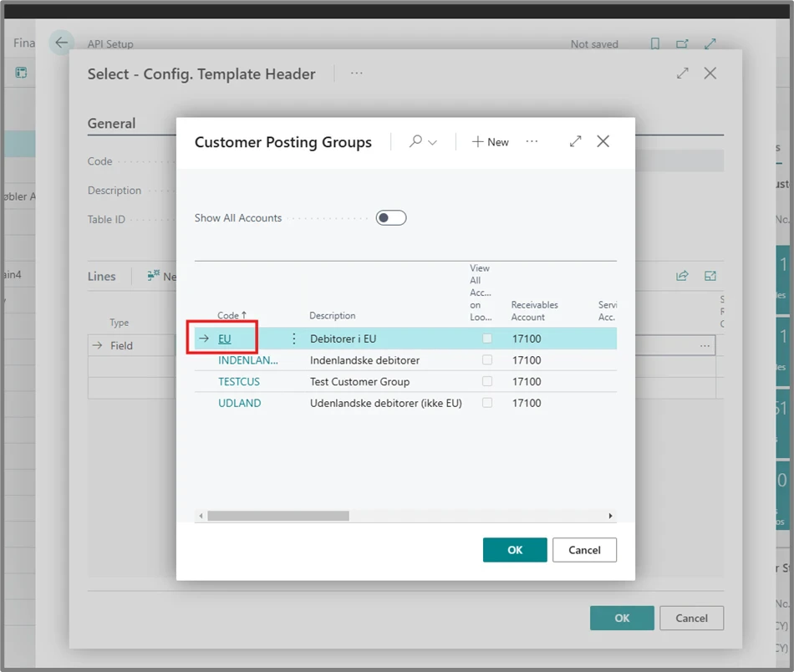
Task: Check View All Accounts box for UDLAND row
Action: point(487,403)
